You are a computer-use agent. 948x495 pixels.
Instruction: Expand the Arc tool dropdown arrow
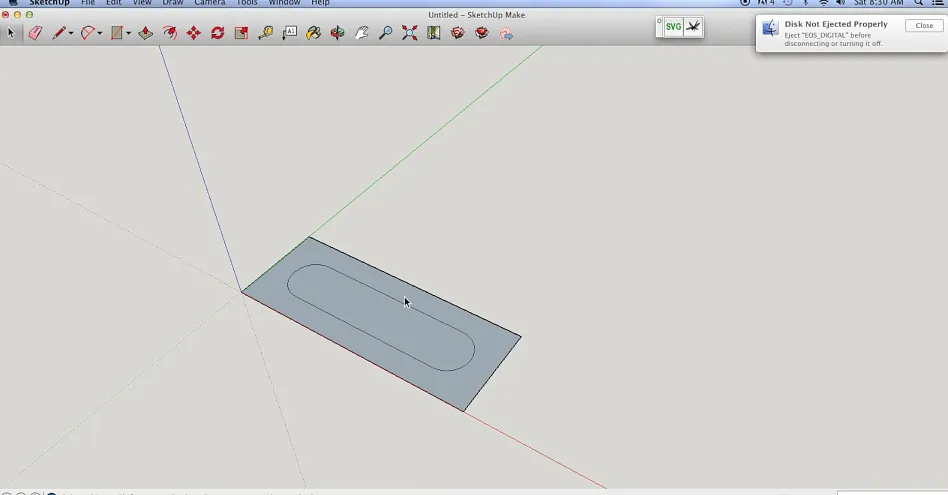click(x=100, y=34)
